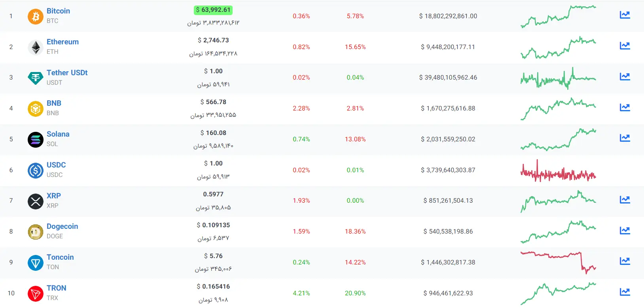
Task: Click the XRP logo
Action: (x=36, y=201)
